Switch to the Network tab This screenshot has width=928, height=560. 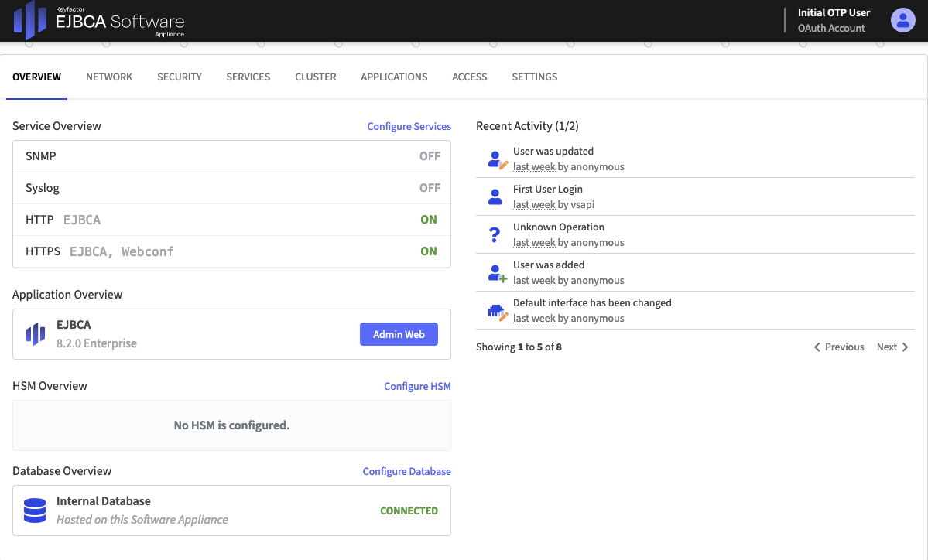[x=109, y=77]
